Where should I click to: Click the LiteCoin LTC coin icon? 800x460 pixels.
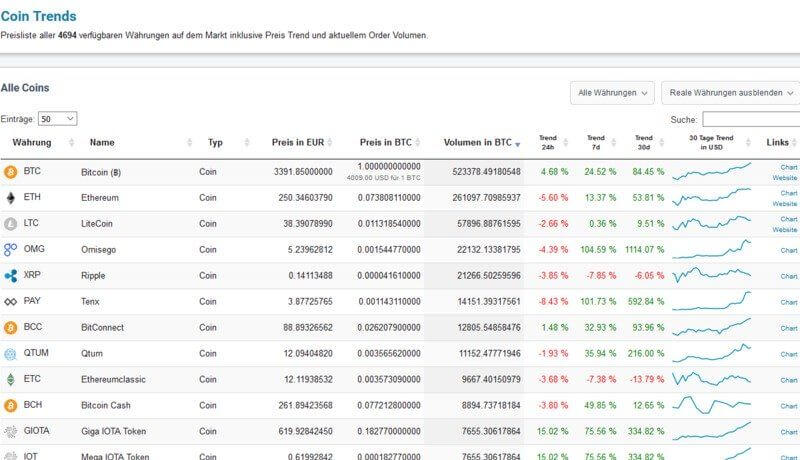[x=10, y=224]
